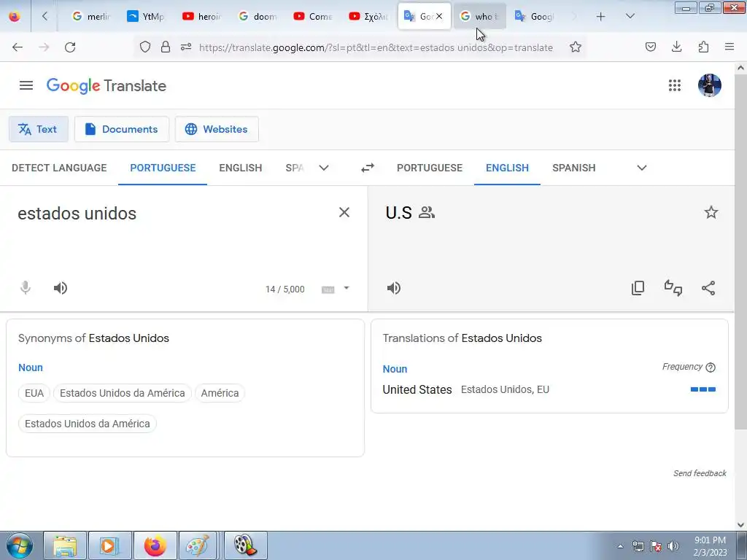Open Firefox extensions menu
The image size is (747, 560).
(x=703, y=47)
